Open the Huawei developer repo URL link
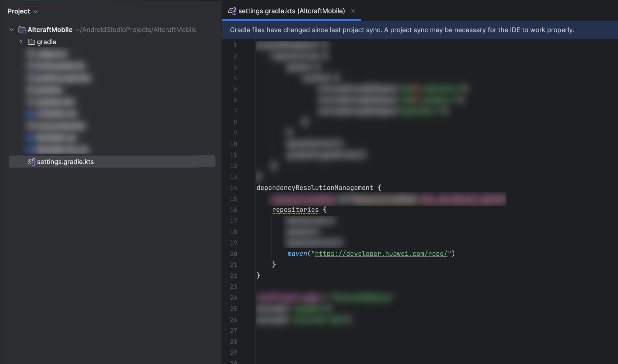Viewport: 618px width, 364px height. point(381,254)
